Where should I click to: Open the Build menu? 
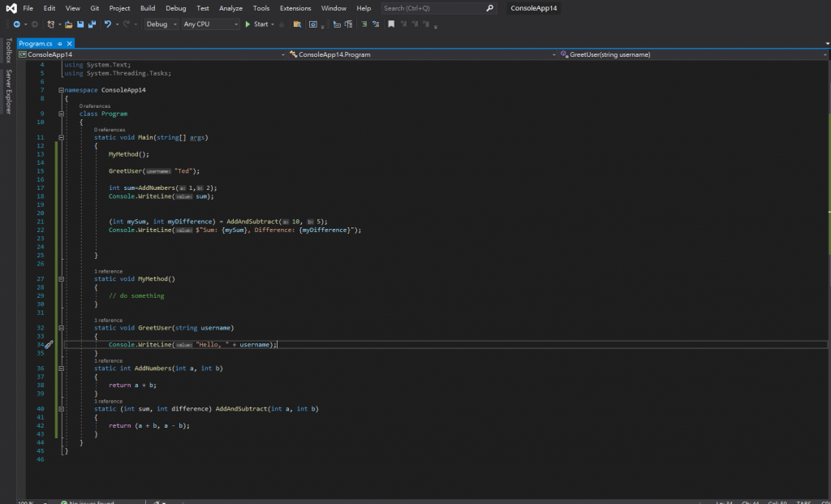(148, 8)
